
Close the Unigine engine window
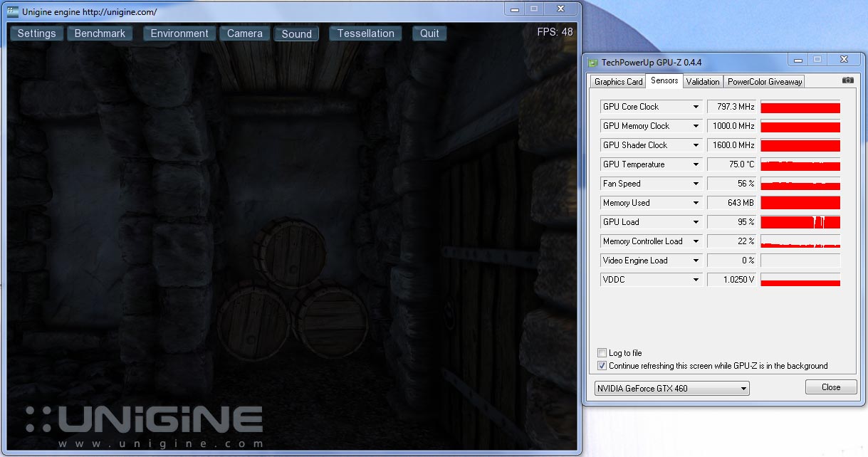(561, 9)
